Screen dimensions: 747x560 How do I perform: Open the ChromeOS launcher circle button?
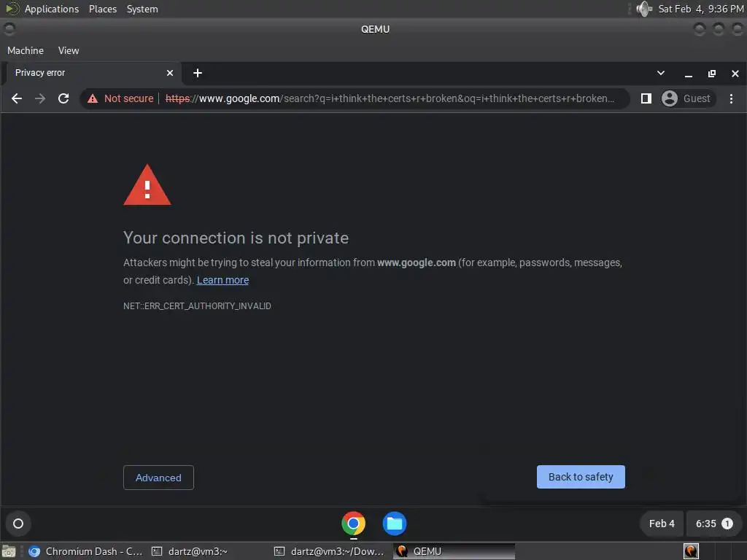[18, 524]
